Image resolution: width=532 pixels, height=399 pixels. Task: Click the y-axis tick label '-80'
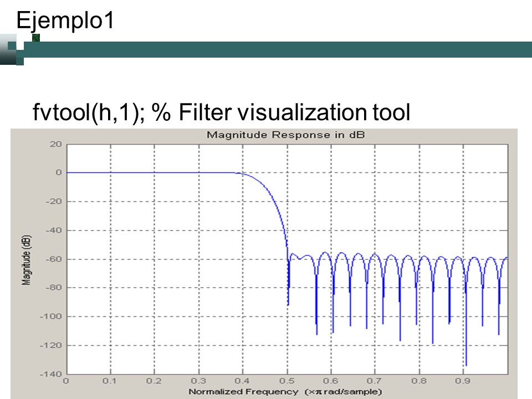click(54, 288)
